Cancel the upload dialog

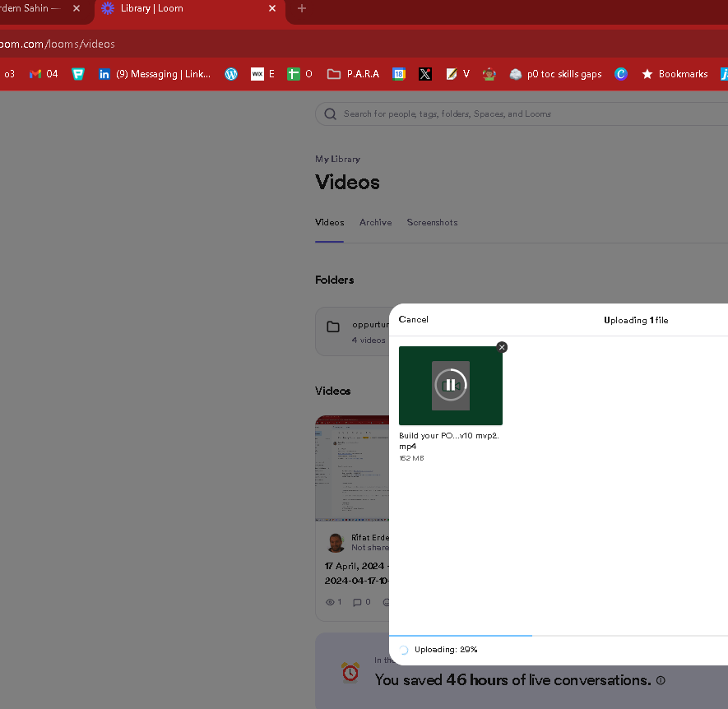point(413,319)
